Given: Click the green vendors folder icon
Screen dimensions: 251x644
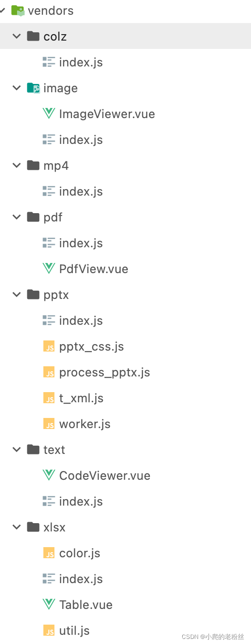Looking at the screenshot, I should point(18,10).
